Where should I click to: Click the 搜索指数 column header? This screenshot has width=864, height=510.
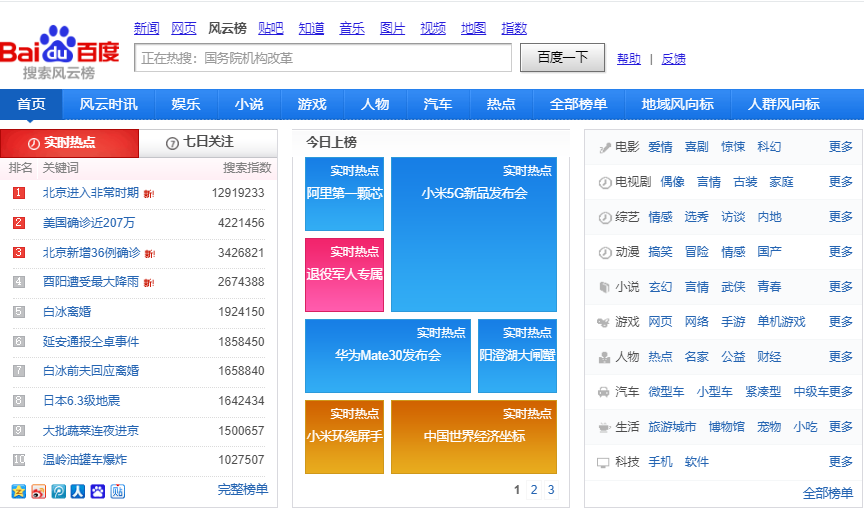click(x=247, y=168)
